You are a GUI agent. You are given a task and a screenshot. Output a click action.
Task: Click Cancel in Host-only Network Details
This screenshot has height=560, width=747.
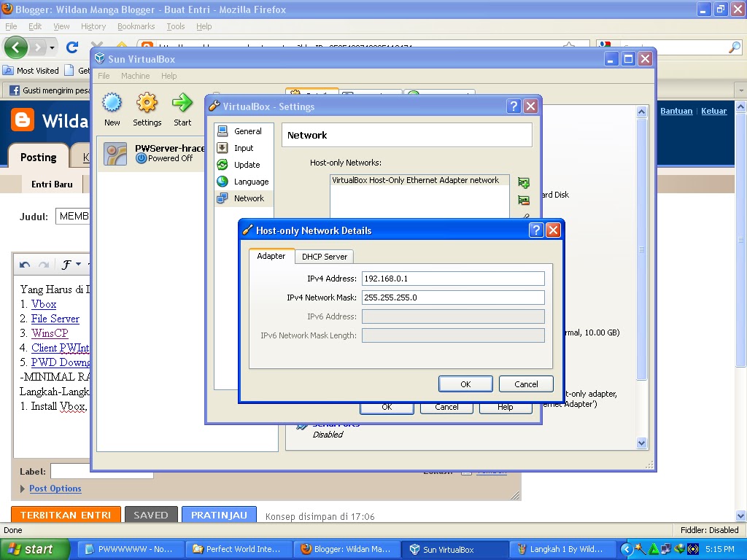526,384
